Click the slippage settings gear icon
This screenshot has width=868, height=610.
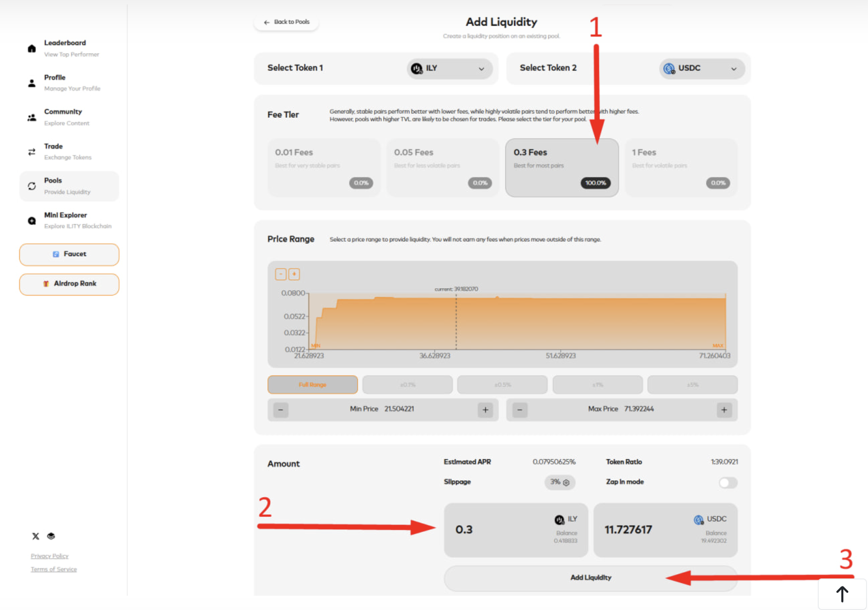(566, 482)
